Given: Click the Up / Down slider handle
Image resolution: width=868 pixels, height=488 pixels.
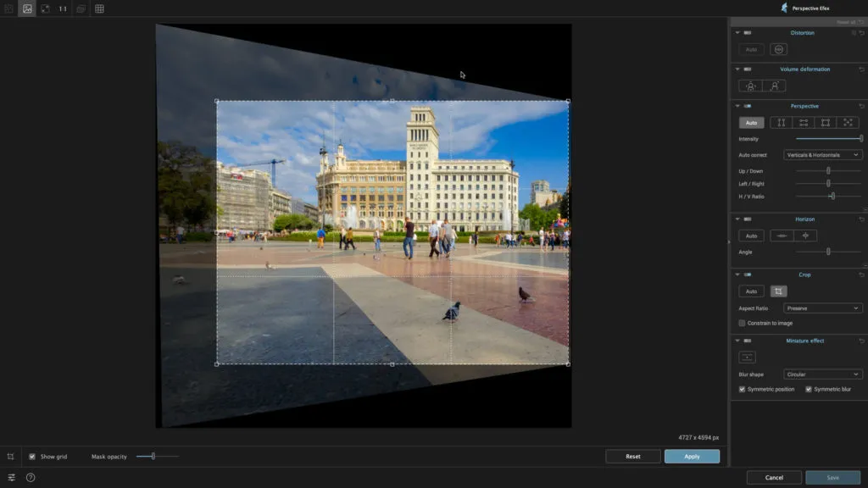Looking at the screenshot, I should (828, 171).
